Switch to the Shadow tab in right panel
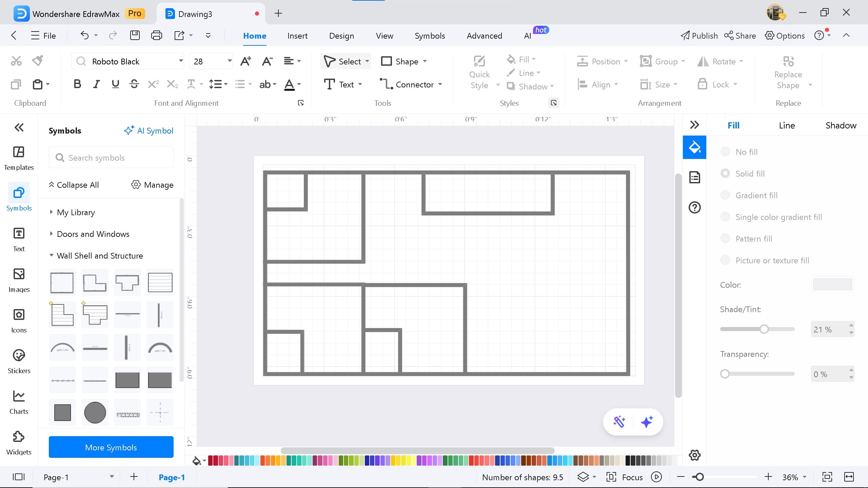Image resolution: width=868 pixels, height=488 pixels. [841, 125]
